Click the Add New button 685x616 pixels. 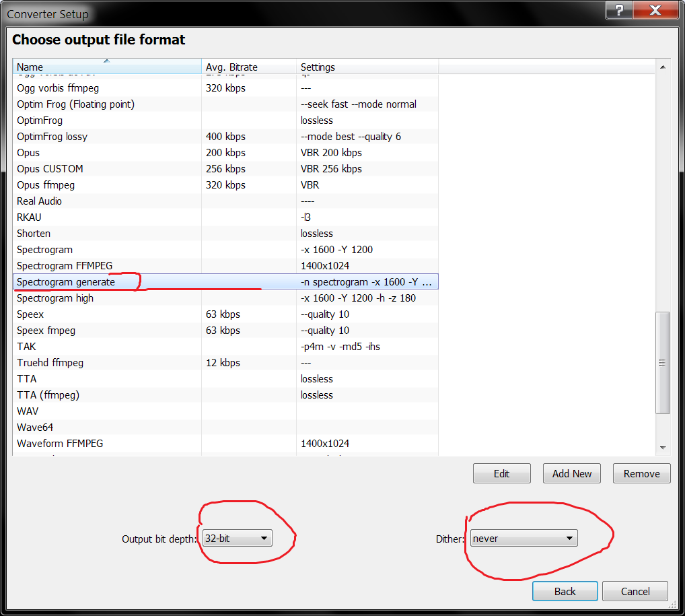(x=571, y=473)
